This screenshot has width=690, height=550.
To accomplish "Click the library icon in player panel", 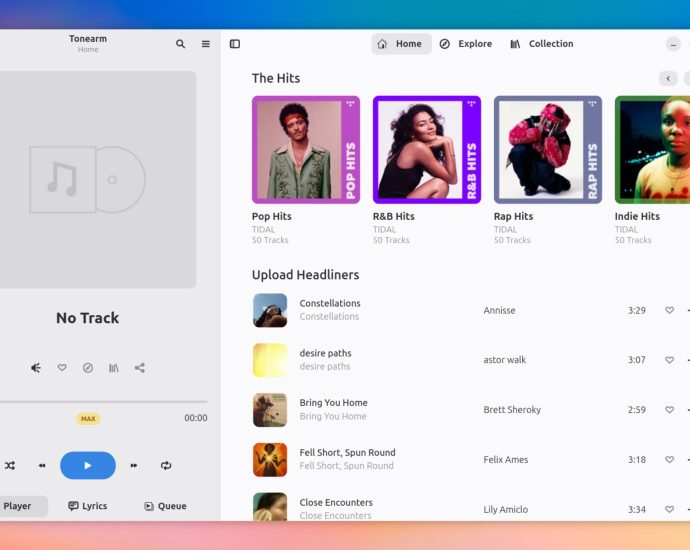I will [114, 368].
